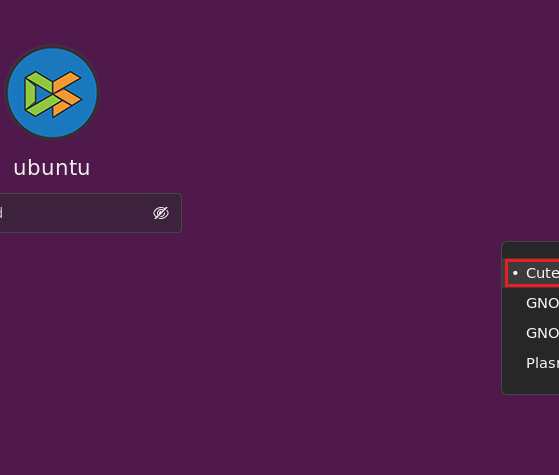Screen dimensions: 559x475
Task: Click the bullet dot beside the Cute session entry
Action: 515,273
